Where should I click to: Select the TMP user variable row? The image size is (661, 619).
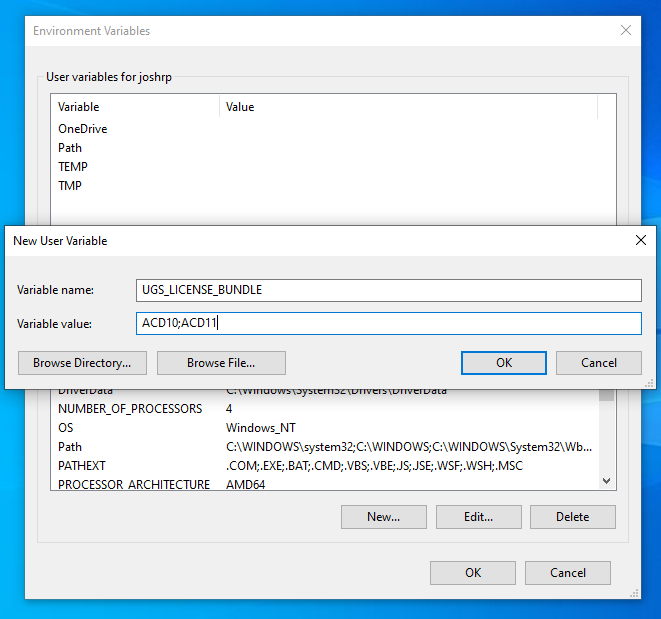[x=70, y=186]
